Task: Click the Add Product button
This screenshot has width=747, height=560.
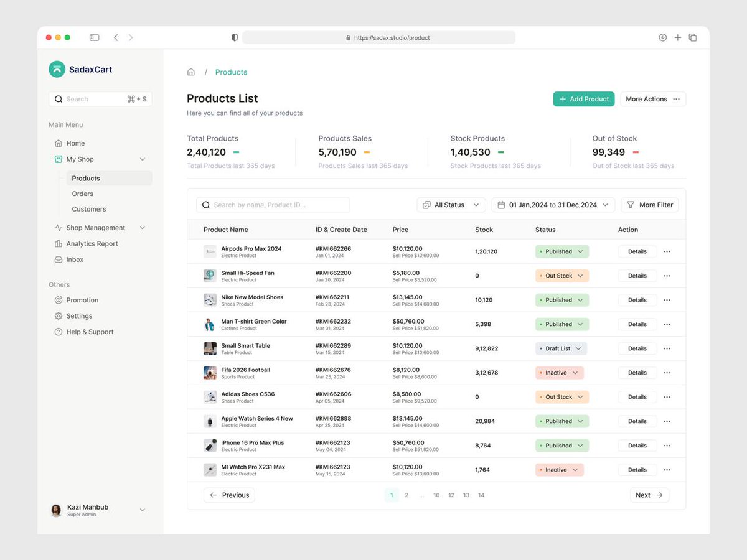Action: (x=583, y=98)
